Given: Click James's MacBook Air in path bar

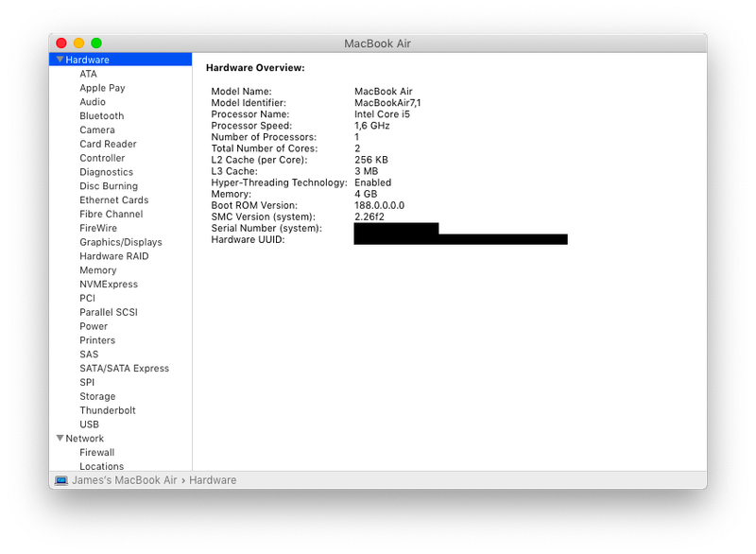Looking at the screenshot, I should coord(125,480).
